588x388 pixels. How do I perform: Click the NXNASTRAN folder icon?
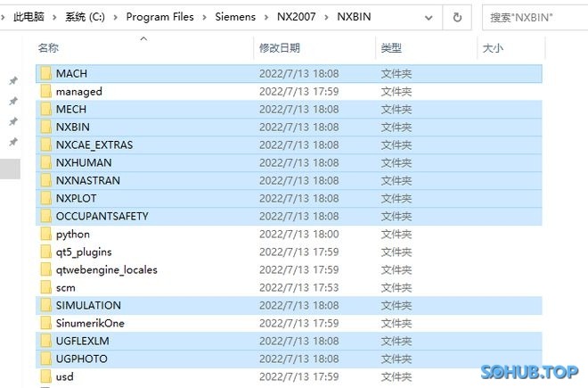tap(45, 181)
